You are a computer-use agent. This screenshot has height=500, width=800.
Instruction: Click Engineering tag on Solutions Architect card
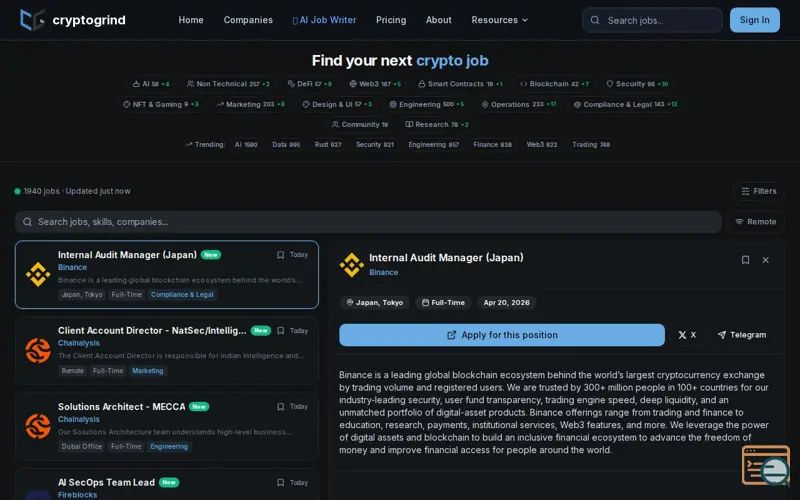[169, 446]
